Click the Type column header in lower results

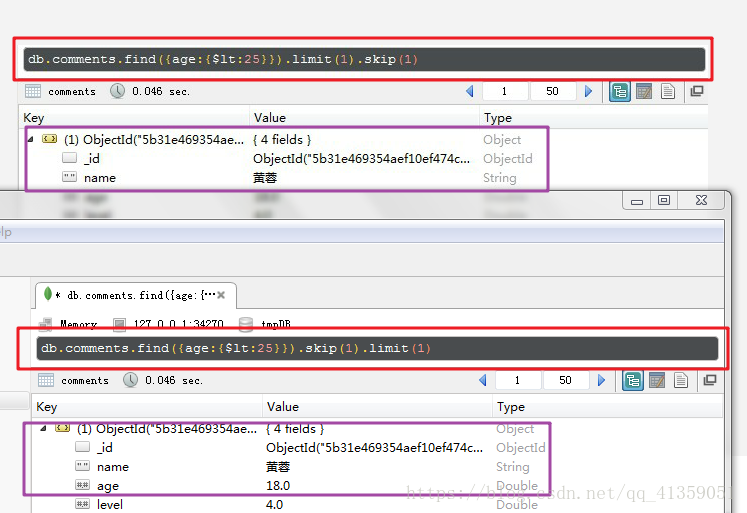607,407
